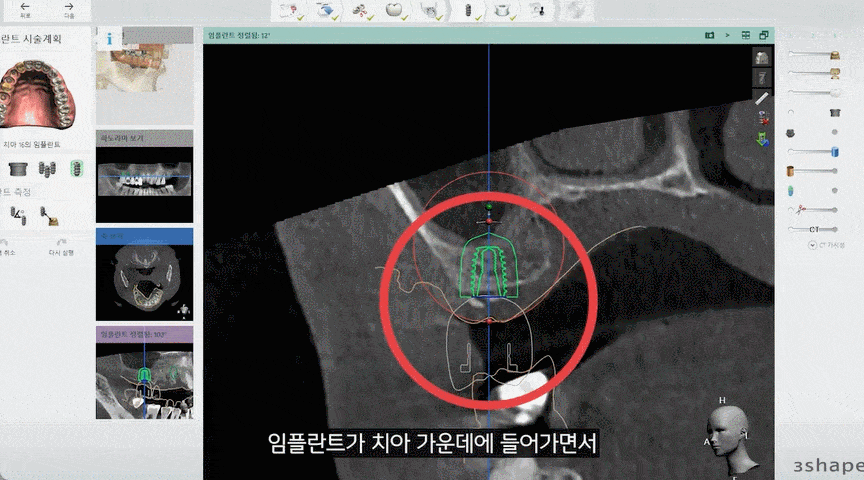Click the red point on the gum line

tap(489, 321)
